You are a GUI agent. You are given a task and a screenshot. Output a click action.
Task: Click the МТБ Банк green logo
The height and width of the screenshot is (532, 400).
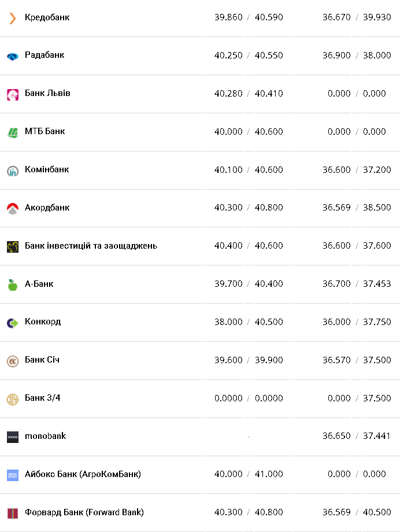pos(13,132)
